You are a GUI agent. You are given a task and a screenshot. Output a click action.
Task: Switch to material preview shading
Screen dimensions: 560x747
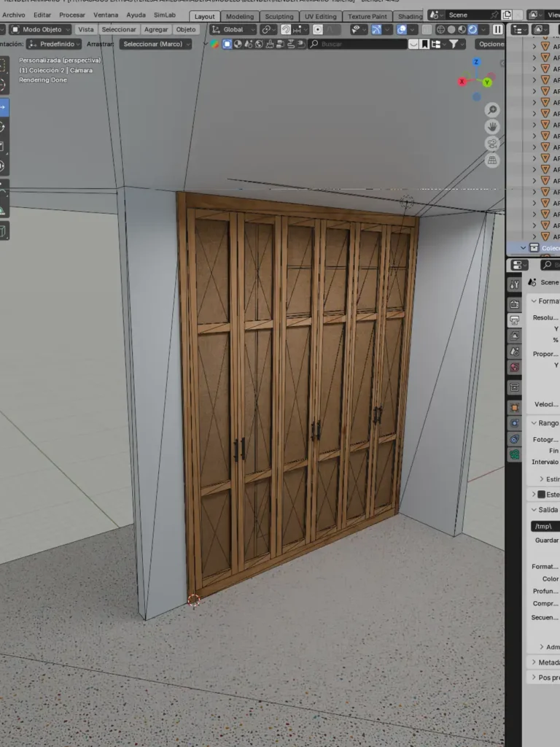tap(462, 29)
